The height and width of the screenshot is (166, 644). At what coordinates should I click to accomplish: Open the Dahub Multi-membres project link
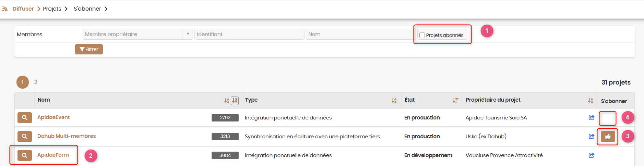(67, 136)
